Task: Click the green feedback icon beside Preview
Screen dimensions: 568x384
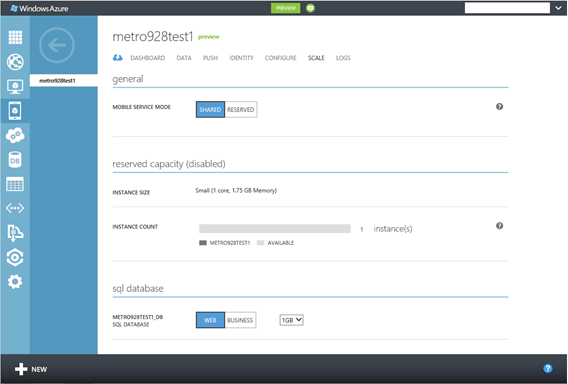Action: click(x=310, y=8)
